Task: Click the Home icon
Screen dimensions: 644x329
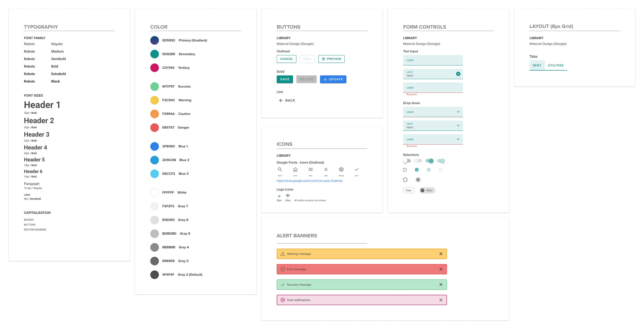Action: (295, 170)
